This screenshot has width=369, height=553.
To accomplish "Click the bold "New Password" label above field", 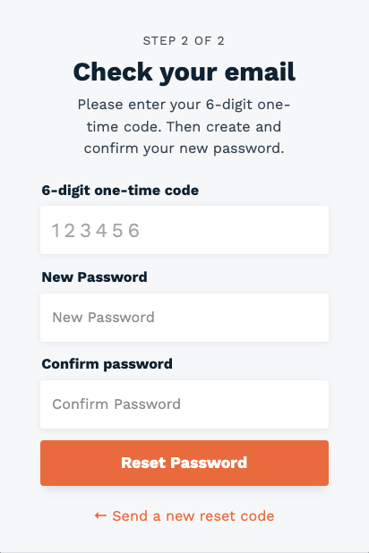I will 95,277.
